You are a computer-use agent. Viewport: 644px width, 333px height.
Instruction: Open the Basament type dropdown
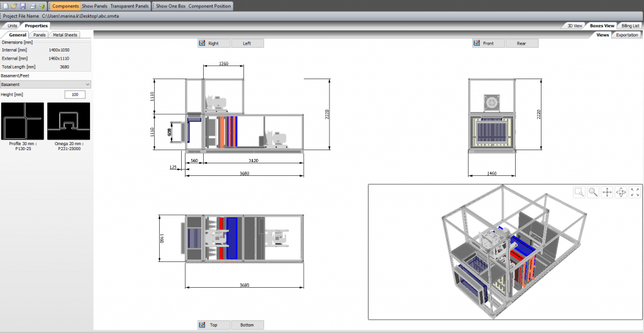point(45,84)
